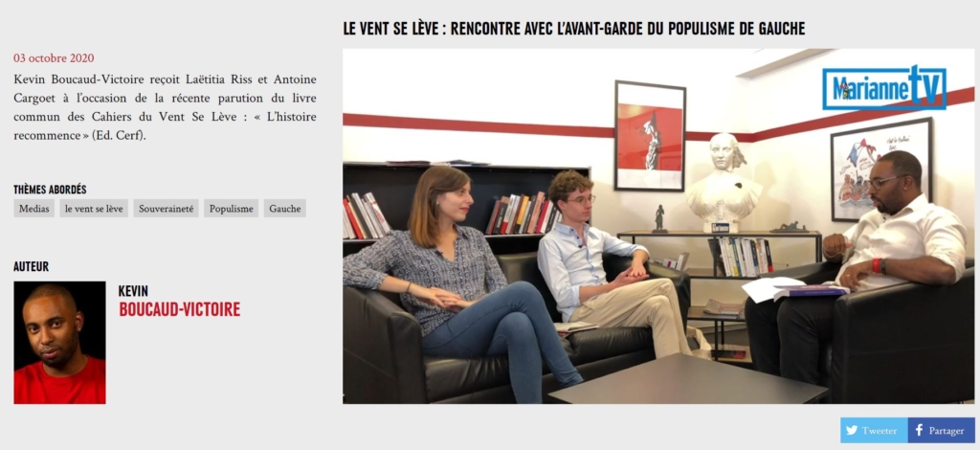Open the Souveraineté theme tag
Image resolution: width=980 pixels, height=450 pixels.
click(x=167, y=208)
